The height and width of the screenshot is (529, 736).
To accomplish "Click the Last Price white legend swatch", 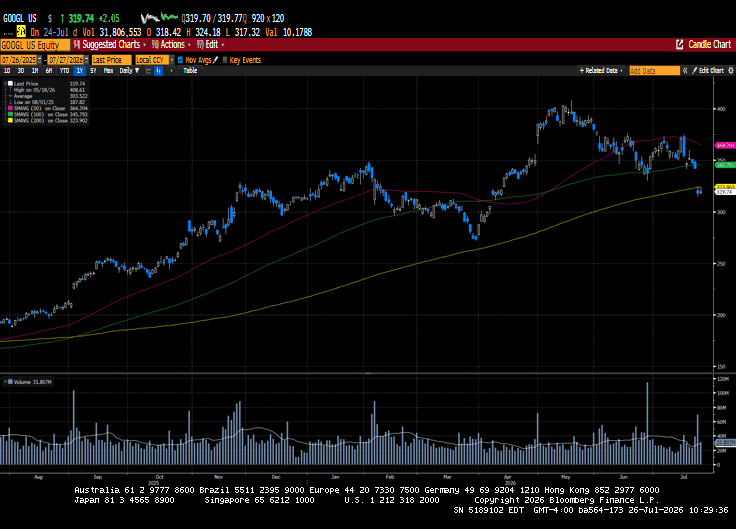I will (10, 84).
